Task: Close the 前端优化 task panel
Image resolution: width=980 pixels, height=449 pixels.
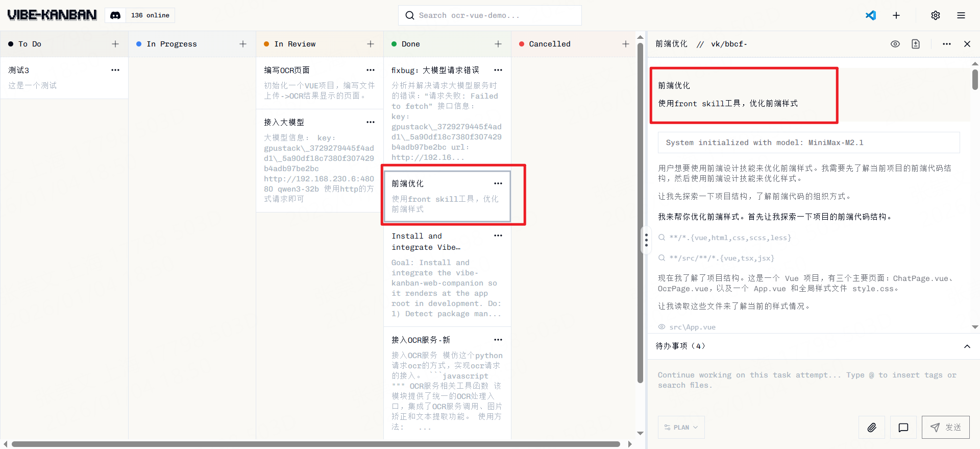Action: pyautogui.click(x=967, y=44)
